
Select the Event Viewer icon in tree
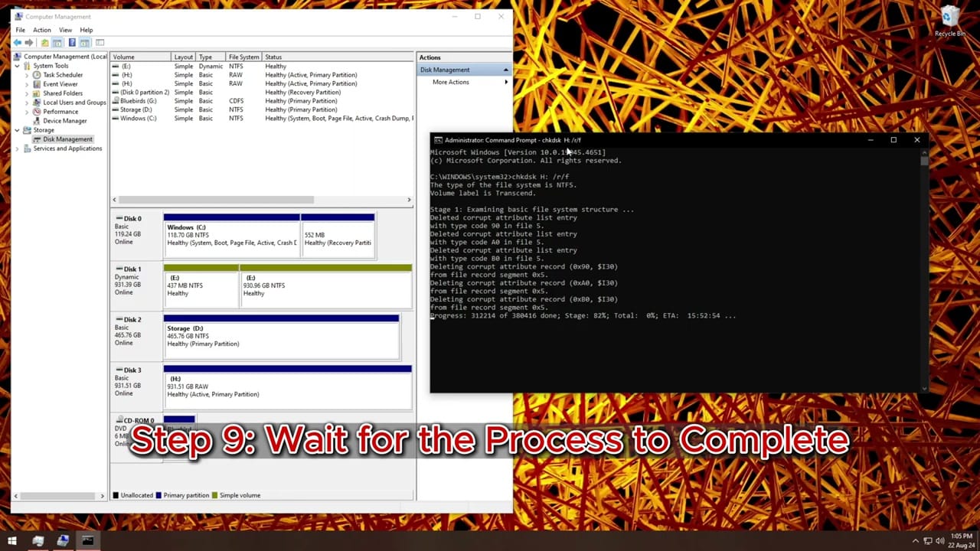(37, 84)
